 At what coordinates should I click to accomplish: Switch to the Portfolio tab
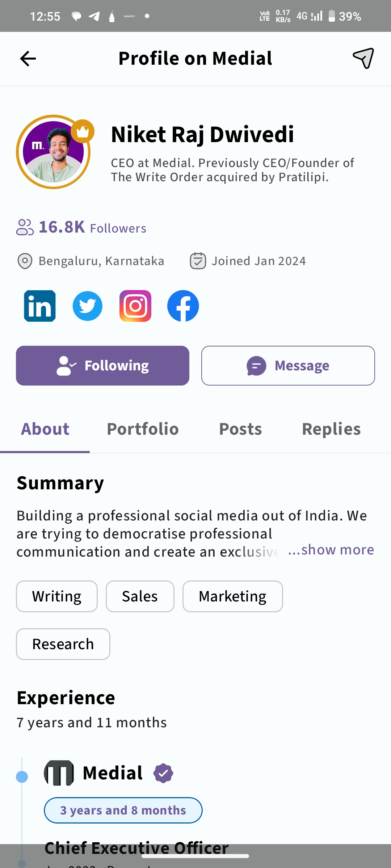(x=143, y=429)
